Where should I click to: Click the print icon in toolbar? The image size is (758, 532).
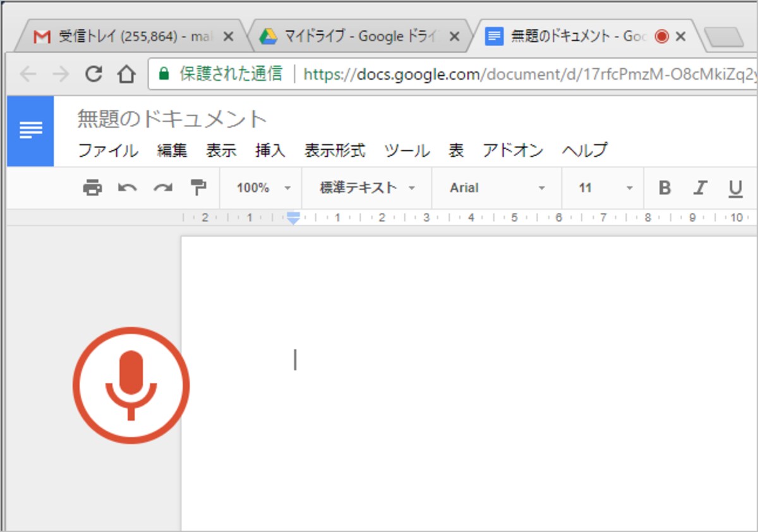point(92,188)
